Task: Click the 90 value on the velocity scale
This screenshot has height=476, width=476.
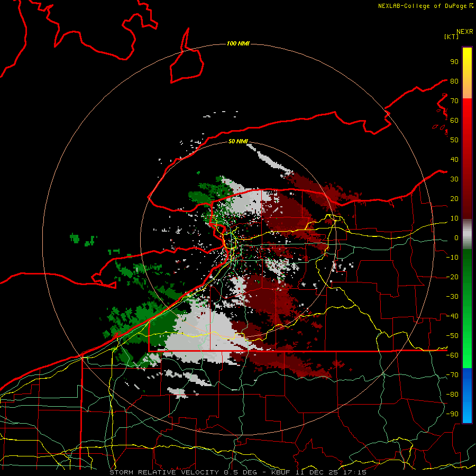Action: click(454, 62)
